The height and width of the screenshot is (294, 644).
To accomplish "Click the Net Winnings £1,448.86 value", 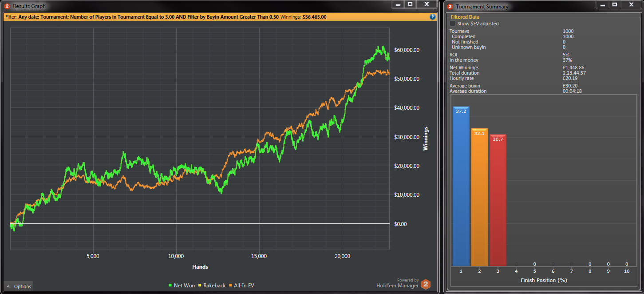I will point(573,68).
